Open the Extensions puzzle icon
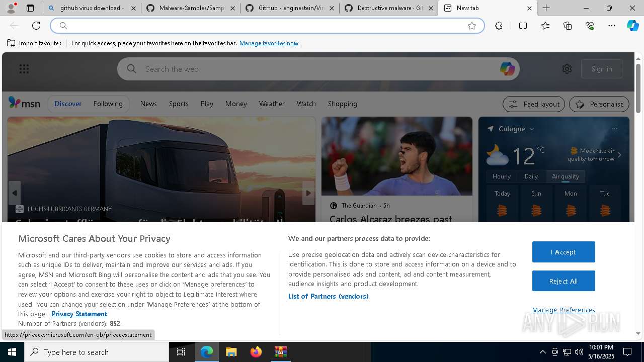The width and height of the screenshot is (644, 362). [499, 26]
